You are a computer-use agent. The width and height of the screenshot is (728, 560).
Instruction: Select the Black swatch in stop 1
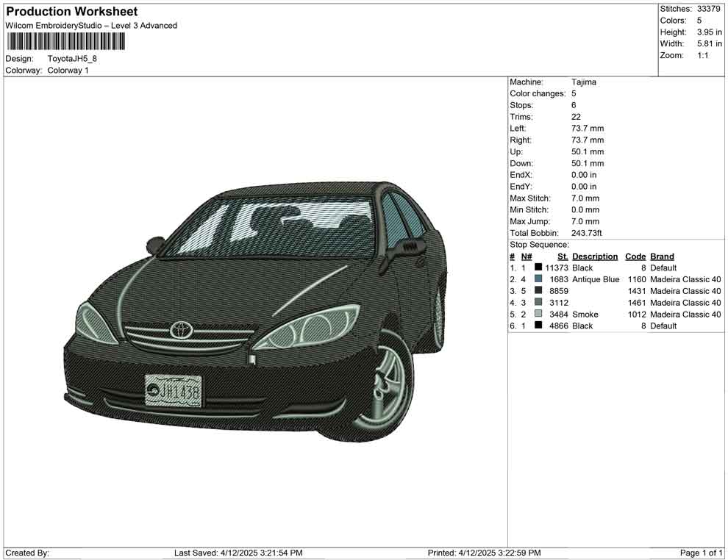[x=538, y=268]
